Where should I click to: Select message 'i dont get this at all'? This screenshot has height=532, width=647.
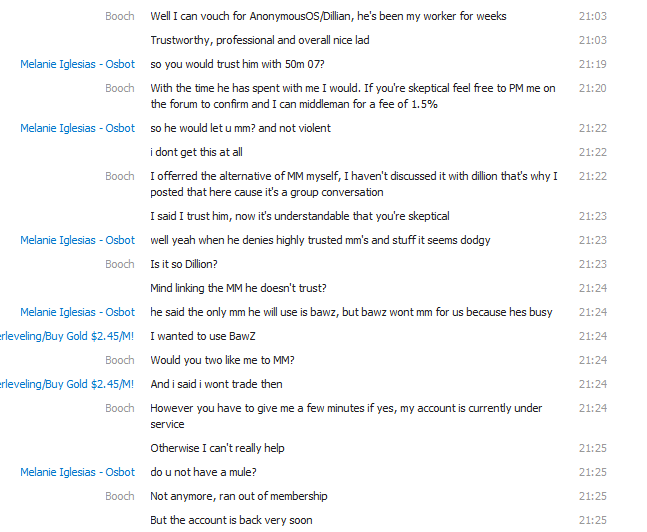pyautogui.click(x=196, y=152)
